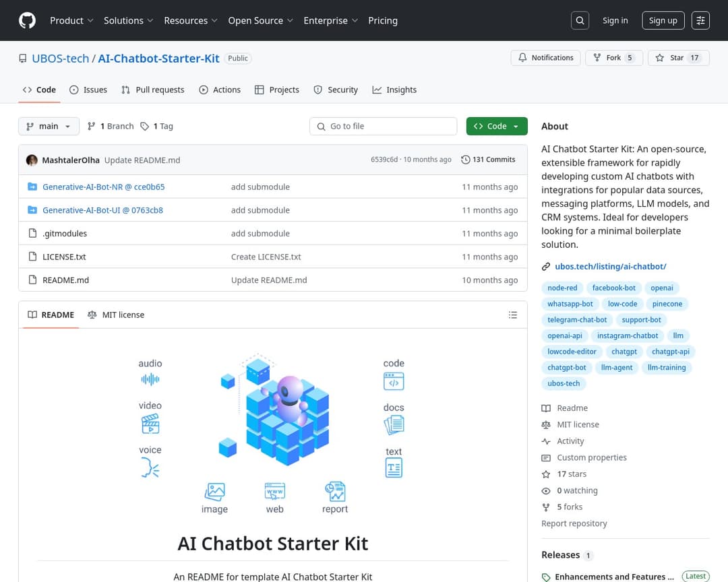Open the UBOS-tech owner link

point(61,59)
